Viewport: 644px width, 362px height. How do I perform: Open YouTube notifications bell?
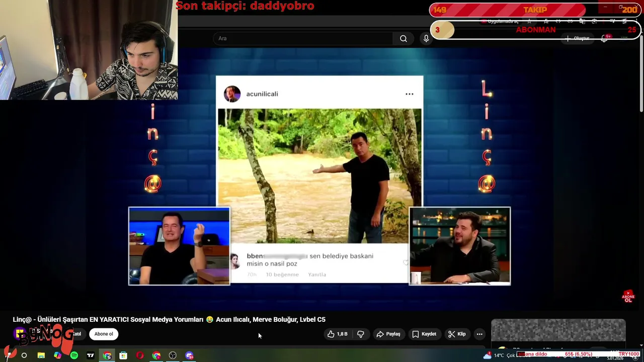[x=605, y=38]
